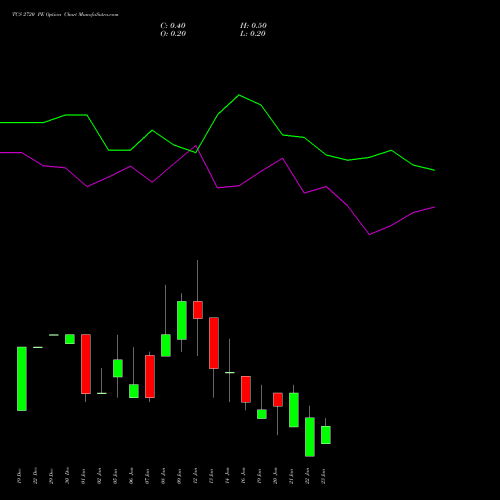The height and width of the screenshot is (500, 500).
Task: Click the red 16 Jan candle
Action: point(246,389)
